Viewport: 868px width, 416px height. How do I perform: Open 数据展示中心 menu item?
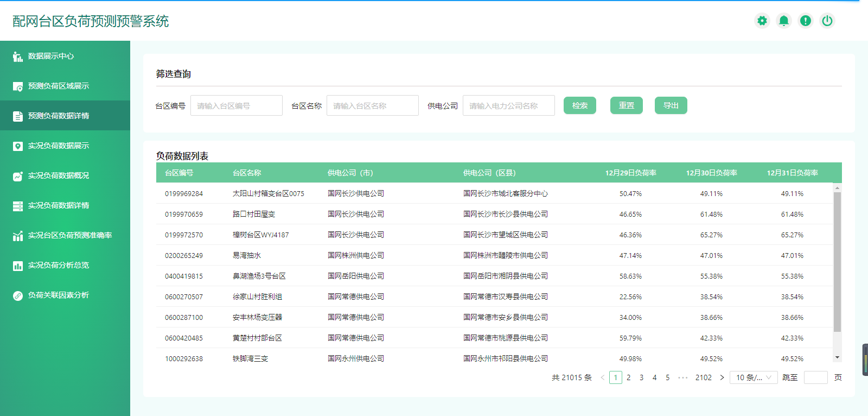pos(65,56)
